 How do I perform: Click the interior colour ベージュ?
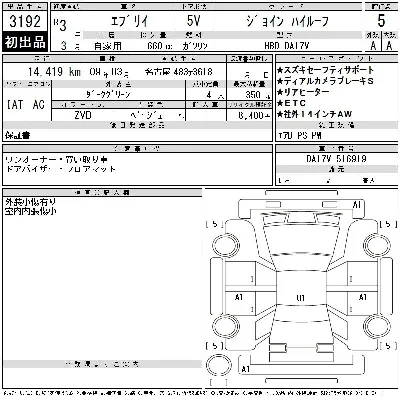(147, 116)
